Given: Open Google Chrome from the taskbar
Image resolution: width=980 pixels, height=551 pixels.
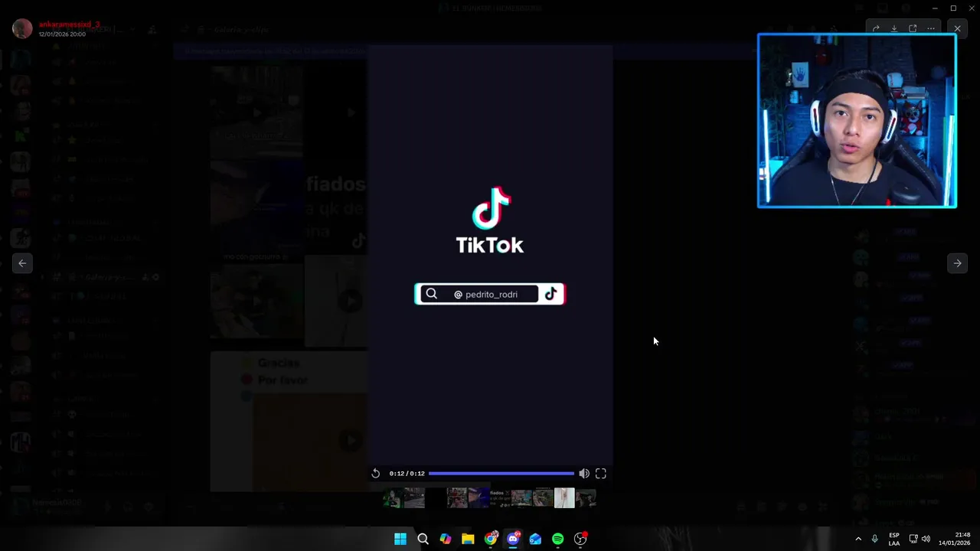Looking at the screenshot, I should coord(491,539).
